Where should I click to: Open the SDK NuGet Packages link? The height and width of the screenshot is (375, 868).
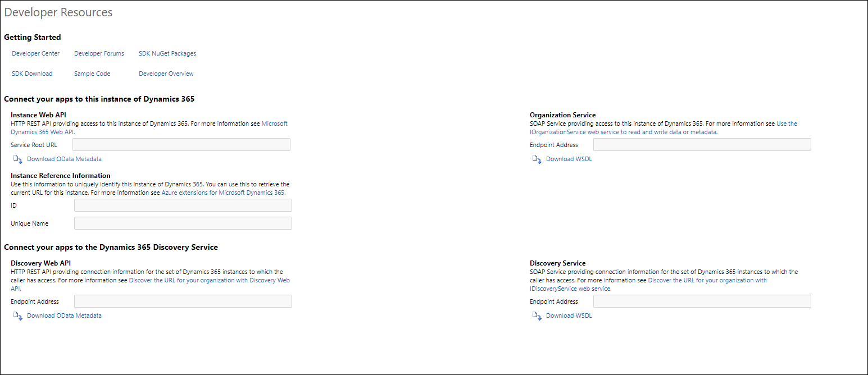(x=167, y=53)
